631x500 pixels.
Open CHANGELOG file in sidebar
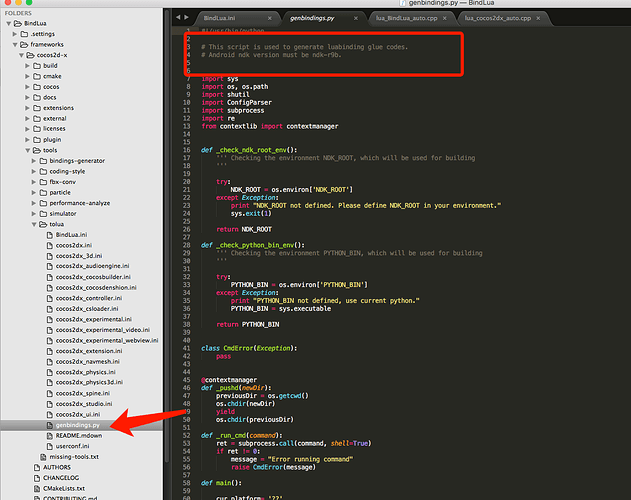coord(61,478)
